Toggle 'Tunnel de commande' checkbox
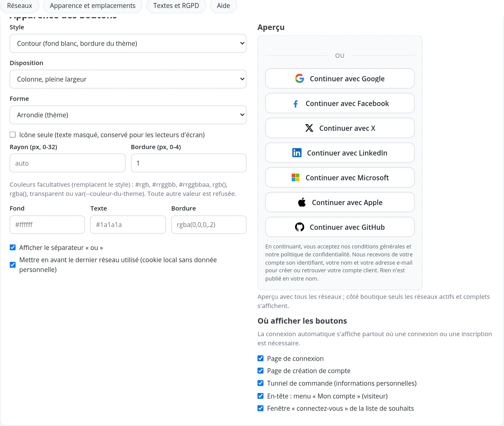 (x=260, y=383)
